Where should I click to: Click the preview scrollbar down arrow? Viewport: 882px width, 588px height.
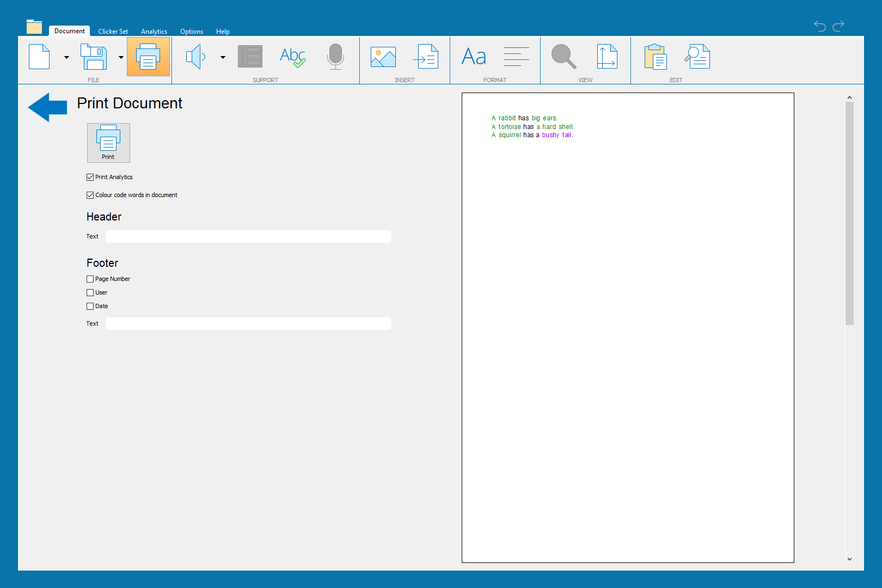849,559
